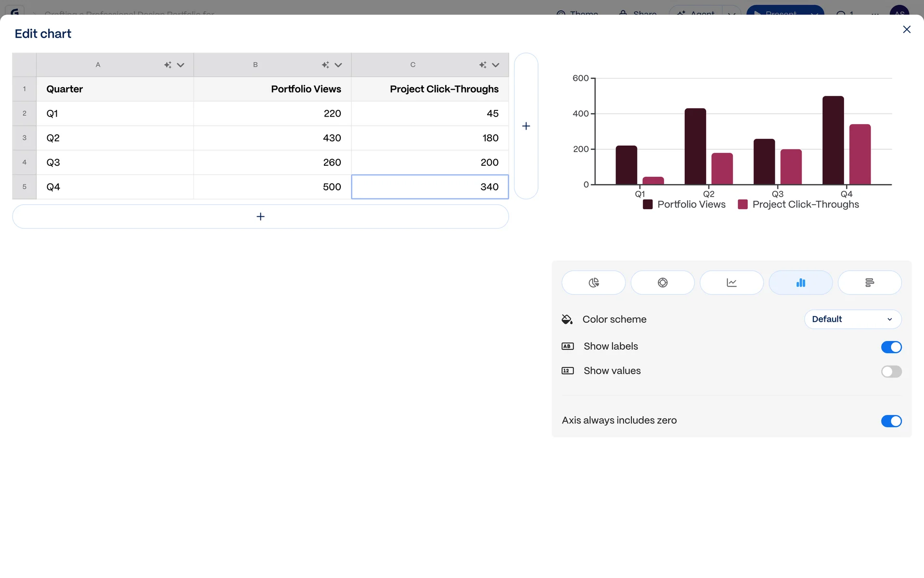Select the horizontal bar chart icon
Viewport: 924px width, 578px height.
[x=869, y=283]
